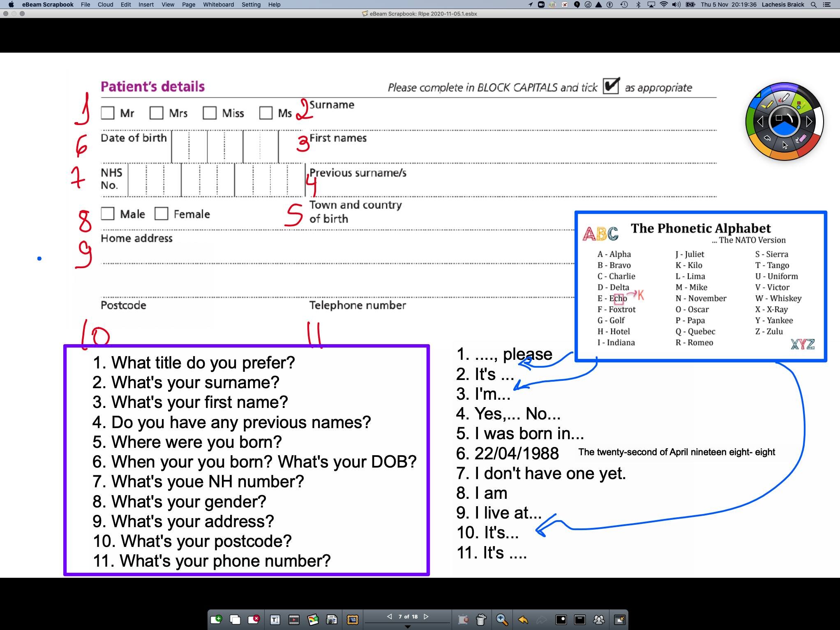
Task: Open the Apple menu
Action: [x=11, y=5]
